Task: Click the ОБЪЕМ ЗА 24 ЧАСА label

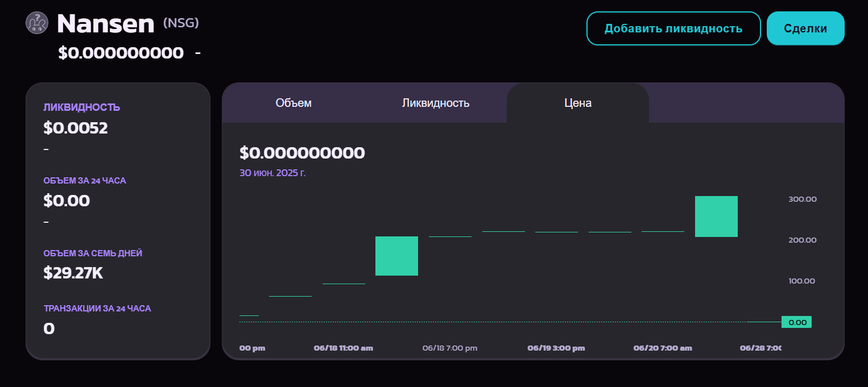Action: [84, 181]
